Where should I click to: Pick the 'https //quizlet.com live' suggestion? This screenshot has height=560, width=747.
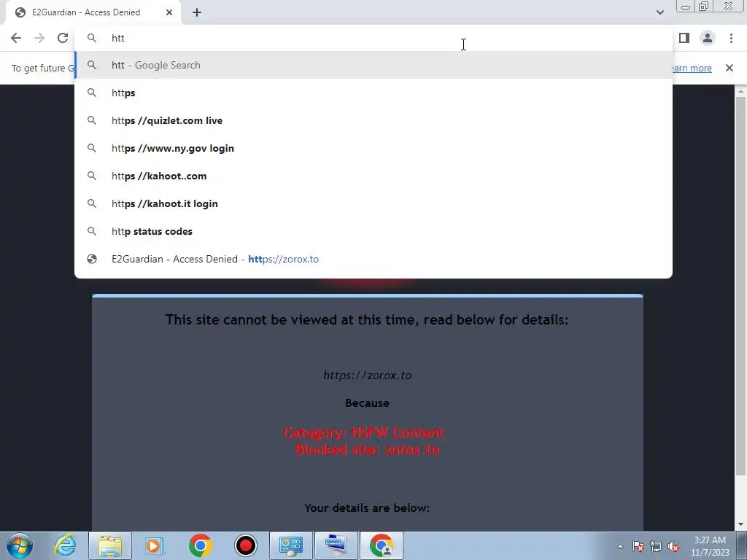[x=373, y=120]
